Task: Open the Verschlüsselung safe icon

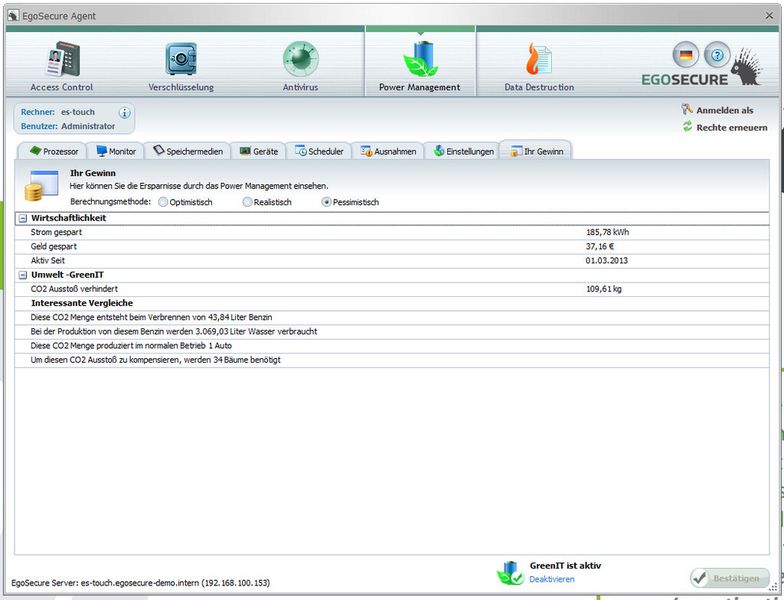Action: [x=181, y=59]
